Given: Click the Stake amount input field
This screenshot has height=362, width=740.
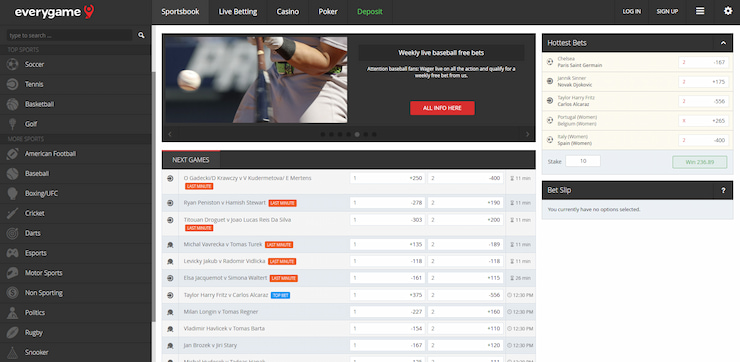Looking at the screenshot, I should pos(583,161).
